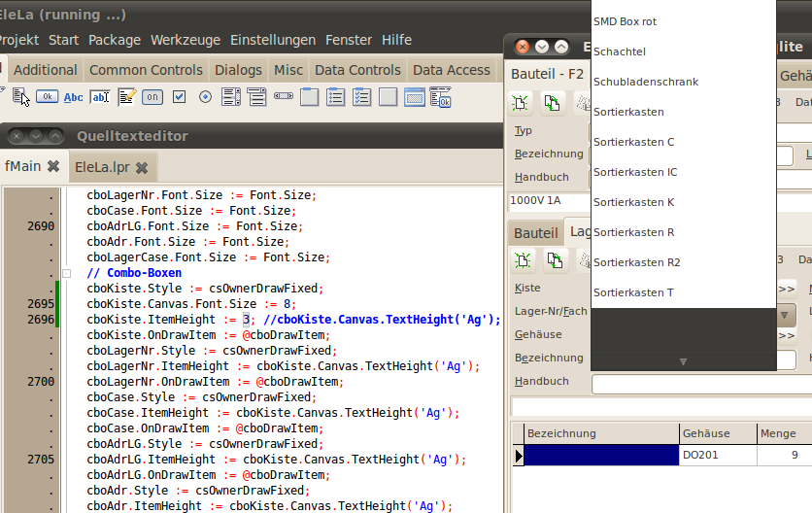Click the '>>' button beside Kiste

pos(787,289)
